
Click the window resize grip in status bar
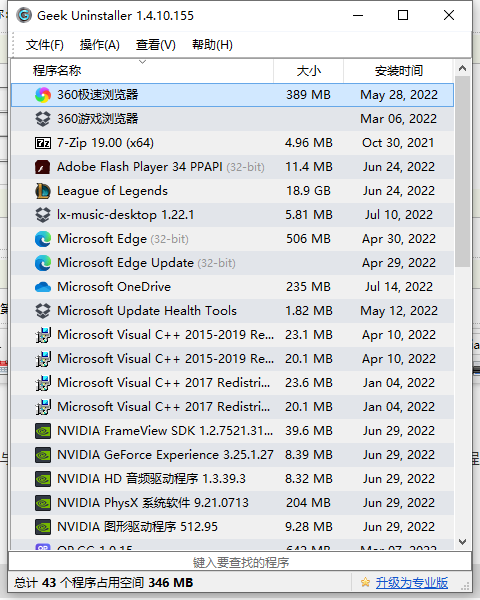pyautogui.click(x=465, y=586)
